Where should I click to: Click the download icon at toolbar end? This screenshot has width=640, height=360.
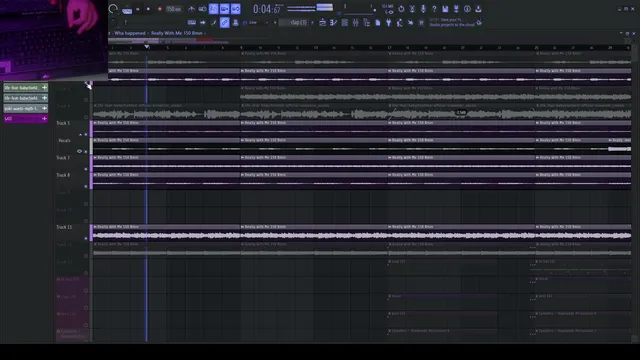tap(478, 9)
